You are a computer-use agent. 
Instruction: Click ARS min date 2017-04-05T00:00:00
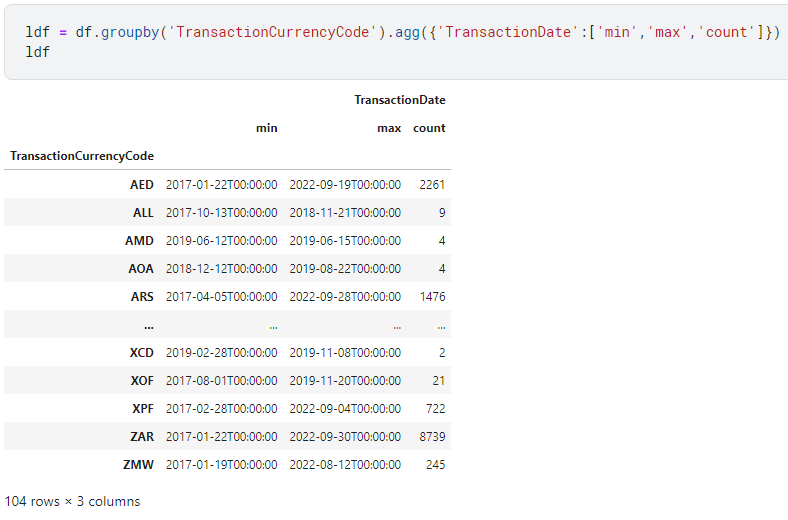pos(222,297)
